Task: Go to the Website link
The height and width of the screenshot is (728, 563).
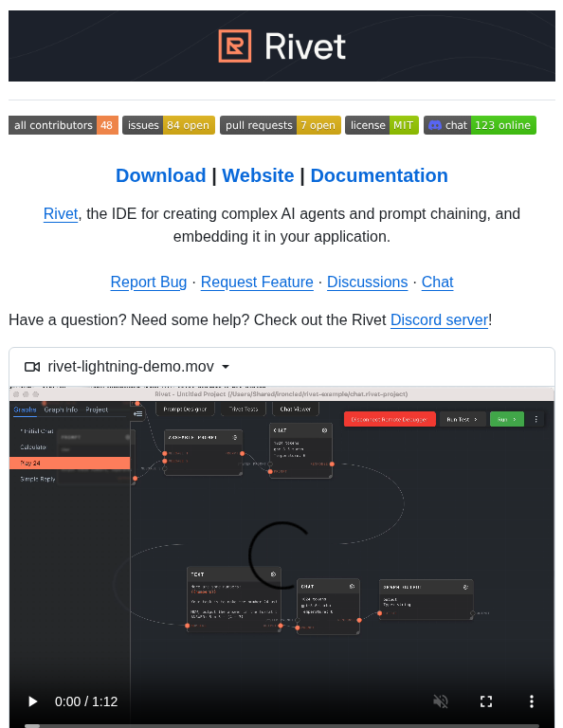Action: pyautogui.click(x=258, y=175)
